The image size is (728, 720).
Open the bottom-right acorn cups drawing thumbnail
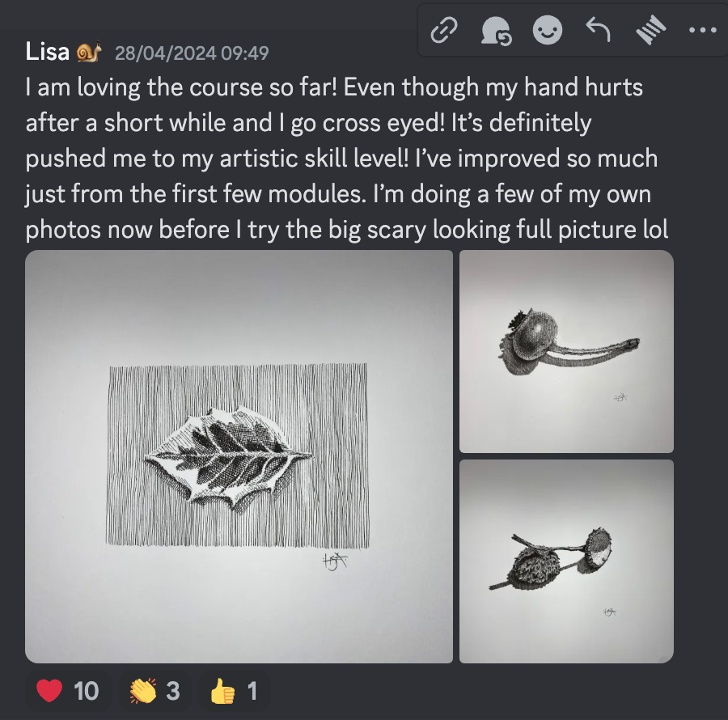(566, 561)
